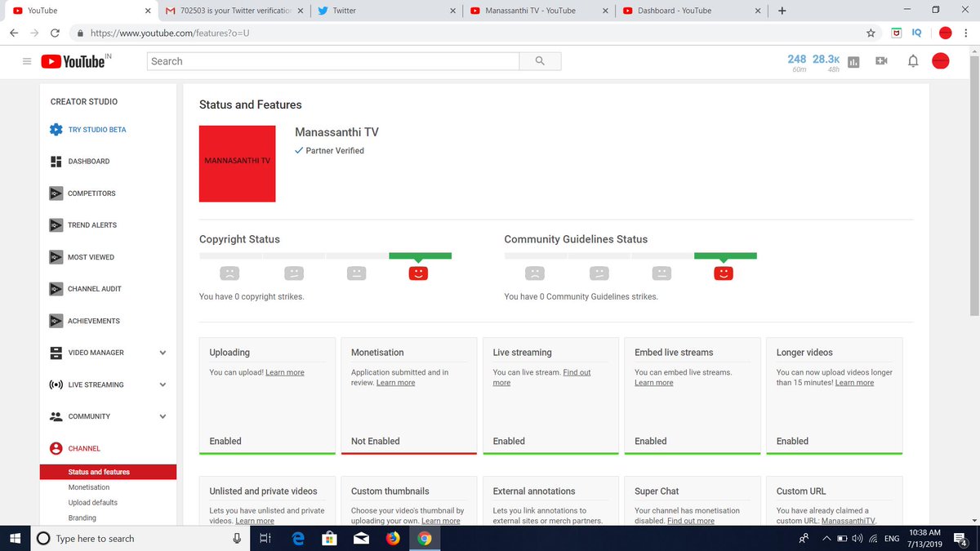Click the Windows taskbar search box
This screenshot has height=551, width=980.
140,538
